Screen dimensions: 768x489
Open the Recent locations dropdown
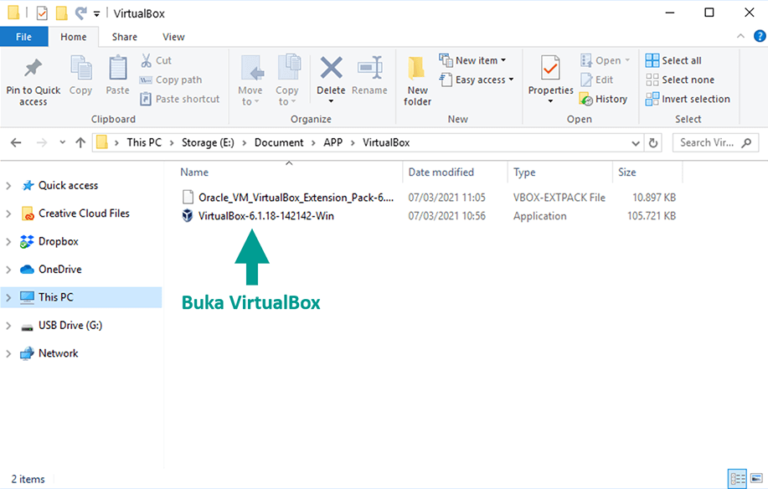pyautogui.click(x=62, y=143)
